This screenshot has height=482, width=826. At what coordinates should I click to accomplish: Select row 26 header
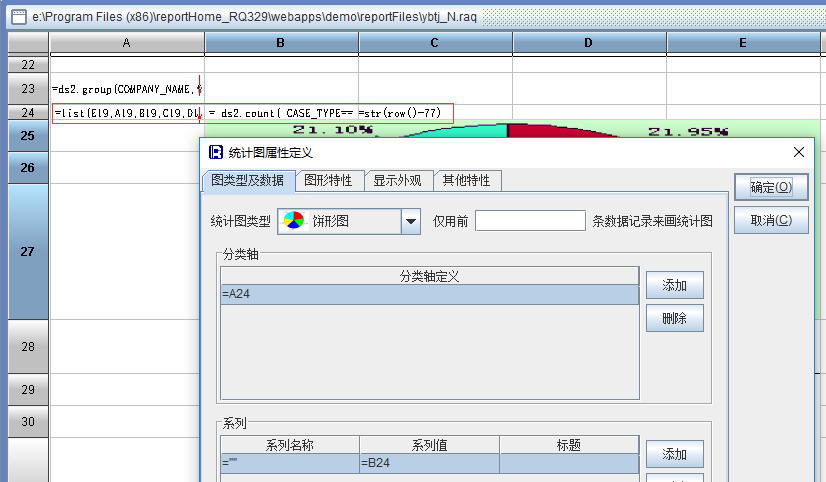click(x=28, y=168)
